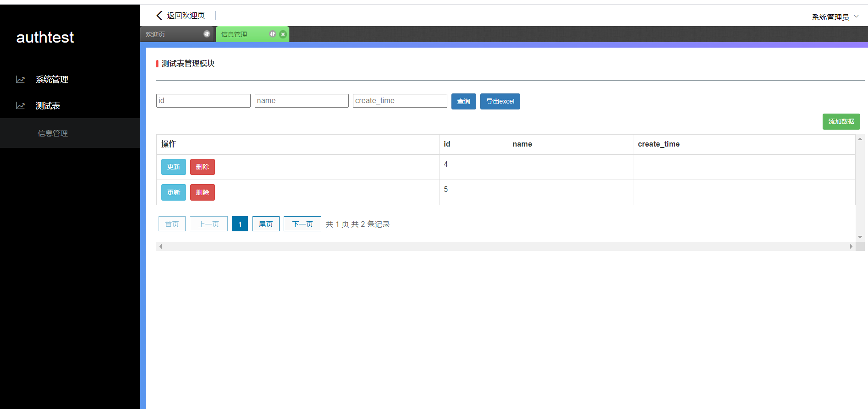Click the id cell showing 4
The width and height of the screenshot is (868, 409).
(x=473, y=167)
